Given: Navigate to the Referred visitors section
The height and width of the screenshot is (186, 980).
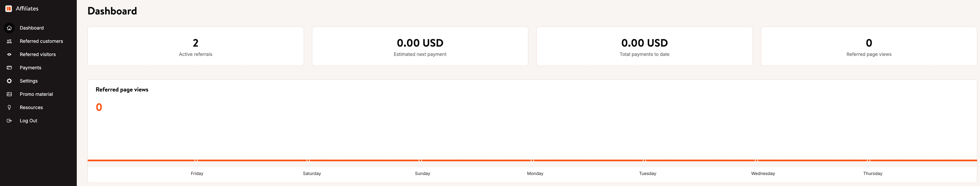Looking at the screenshot, I should click(38, 54).
